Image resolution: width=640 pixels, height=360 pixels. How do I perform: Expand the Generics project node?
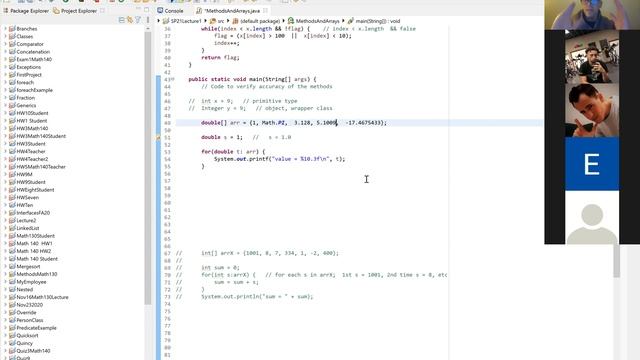[x=5, y=105]
